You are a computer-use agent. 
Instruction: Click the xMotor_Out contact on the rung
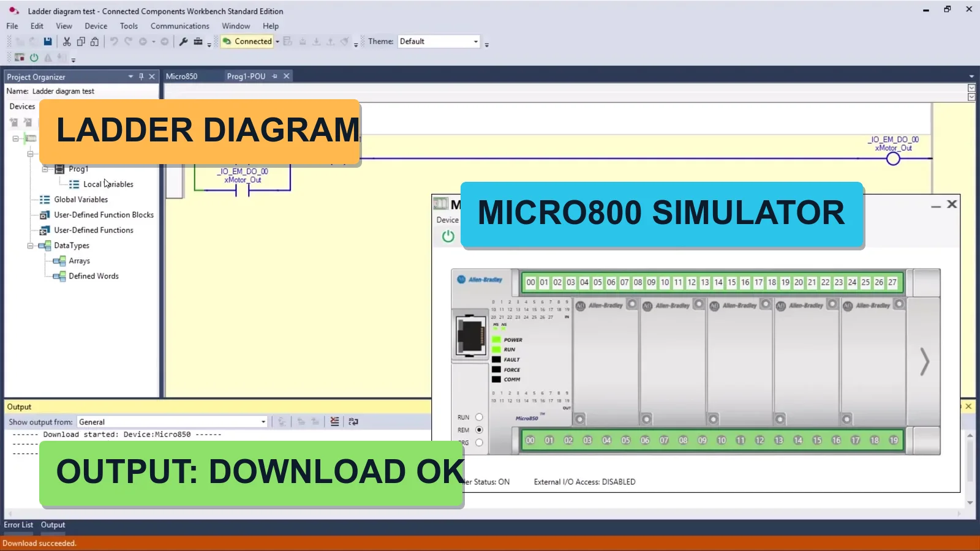(x=243, y=190)
